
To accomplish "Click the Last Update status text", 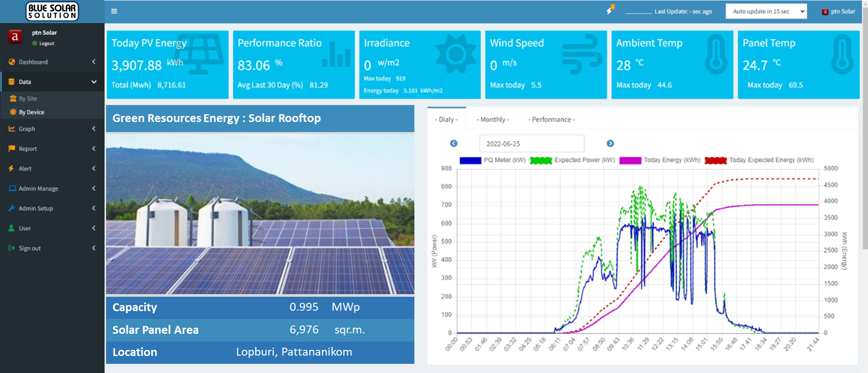I will (x=683, y=11).
